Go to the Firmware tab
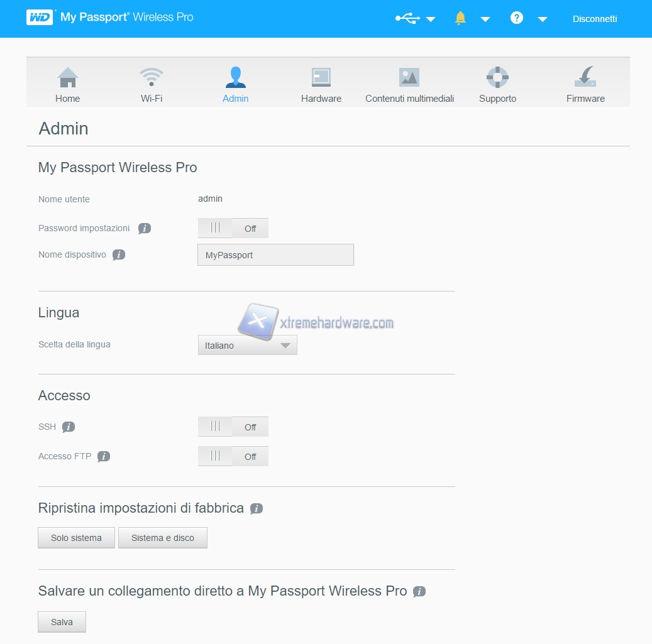 point(585,85)
